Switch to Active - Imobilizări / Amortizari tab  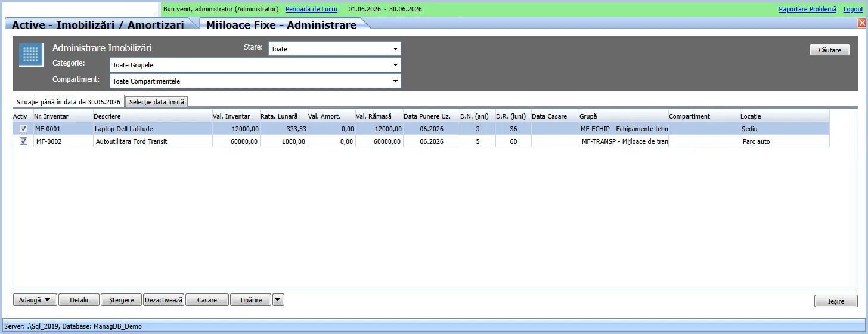tap(98, 25)
